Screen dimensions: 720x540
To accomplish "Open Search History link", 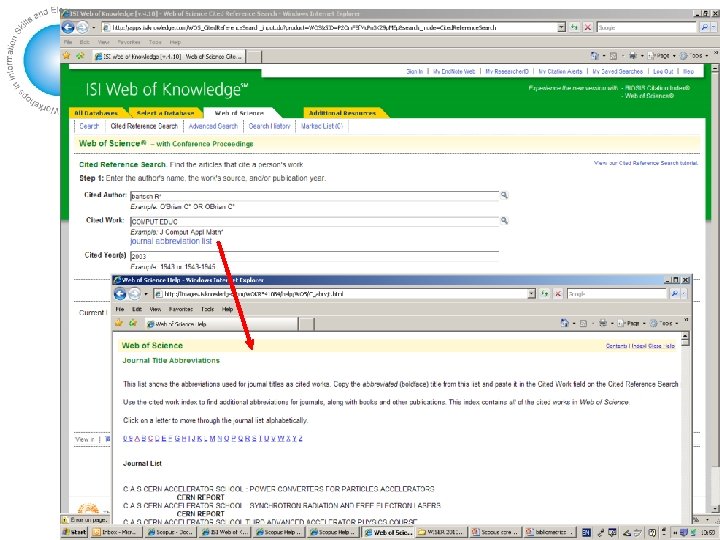I will tap(270, 126).
